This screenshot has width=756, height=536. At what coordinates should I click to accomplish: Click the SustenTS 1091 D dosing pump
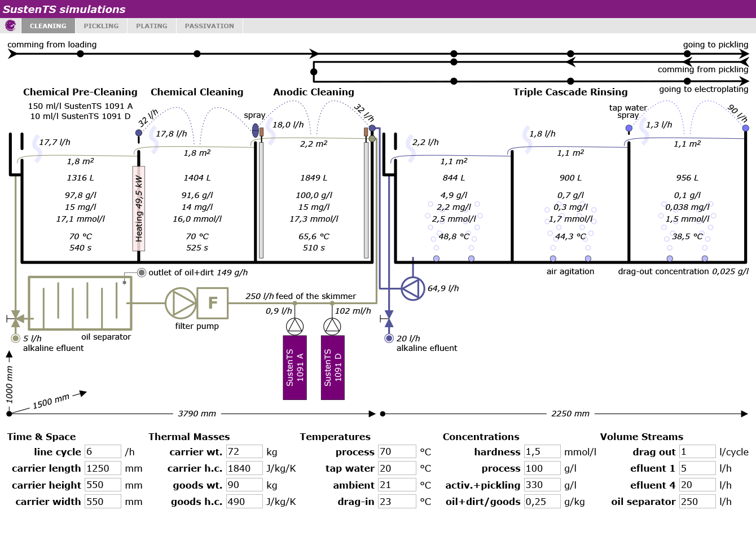(332, 326)
